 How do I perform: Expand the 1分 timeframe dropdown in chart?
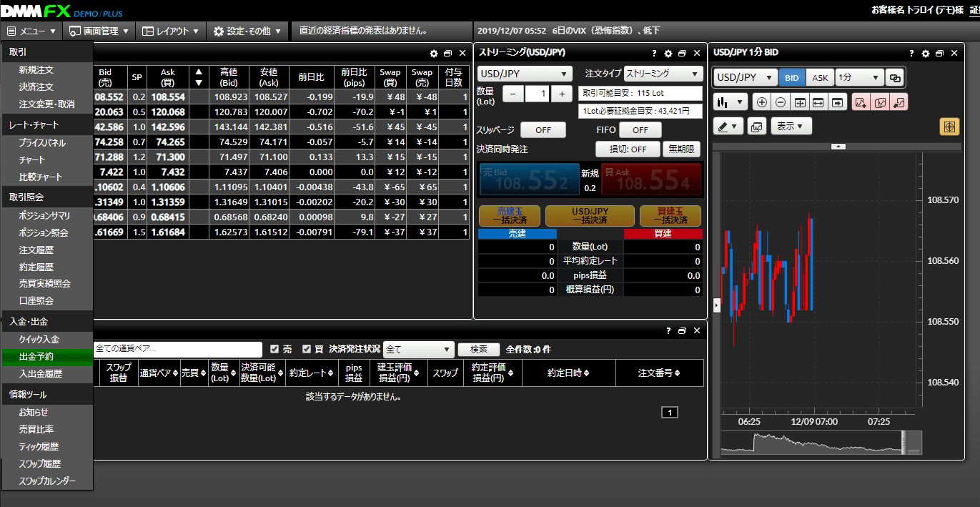[x=859, y=78]
